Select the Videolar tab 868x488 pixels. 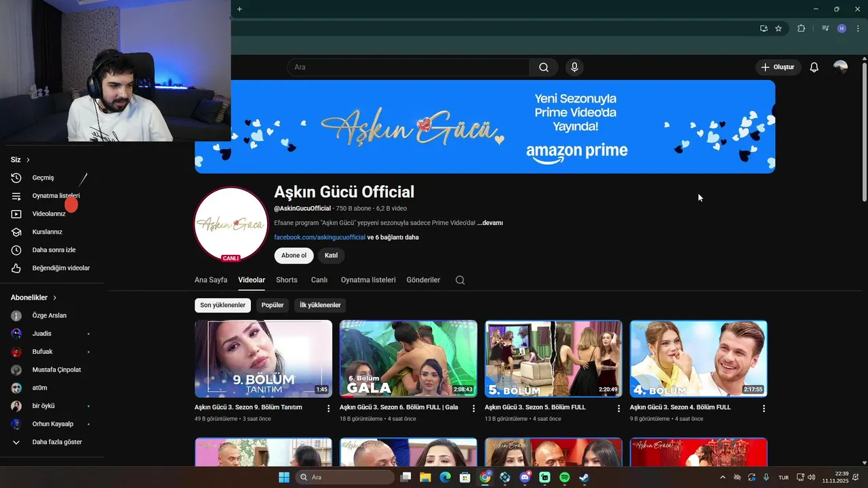click(252, 280)
